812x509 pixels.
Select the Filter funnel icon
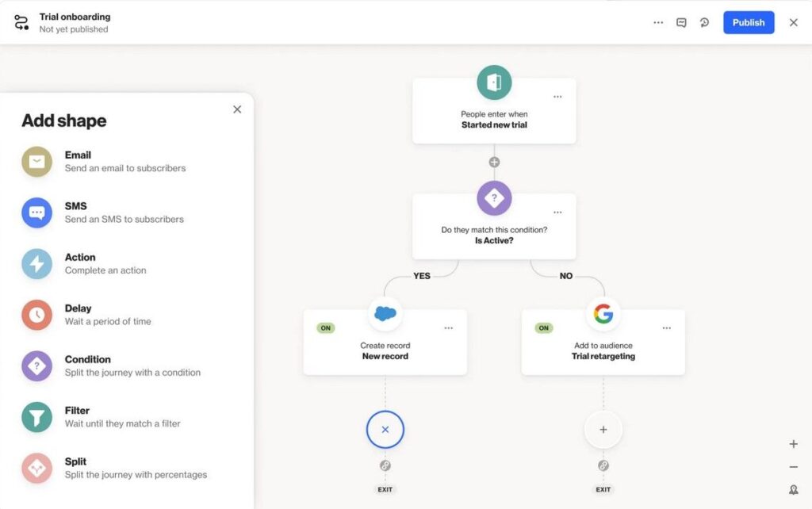[x=36, y=417]
